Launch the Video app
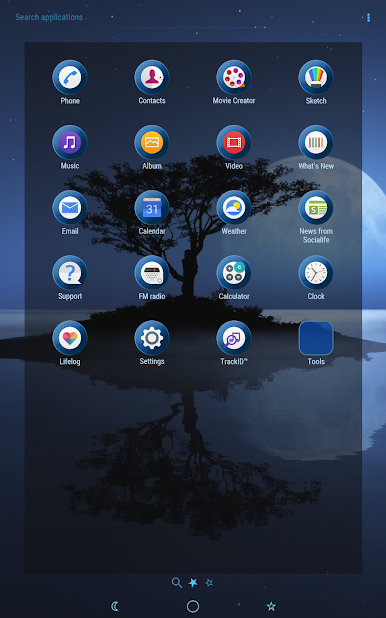Viewport: 386px width, 618px height. [x=234, y=143]
